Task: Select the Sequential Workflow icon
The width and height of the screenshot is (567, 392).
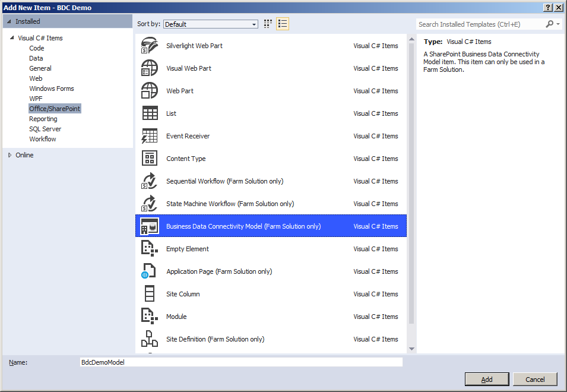Action: 150,181
